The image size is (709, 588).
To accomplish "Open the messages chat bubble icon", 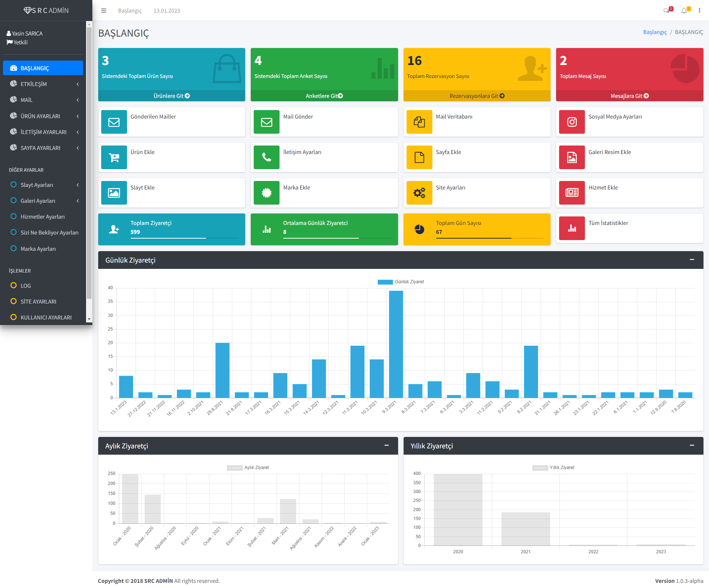I will pos(666,11).
